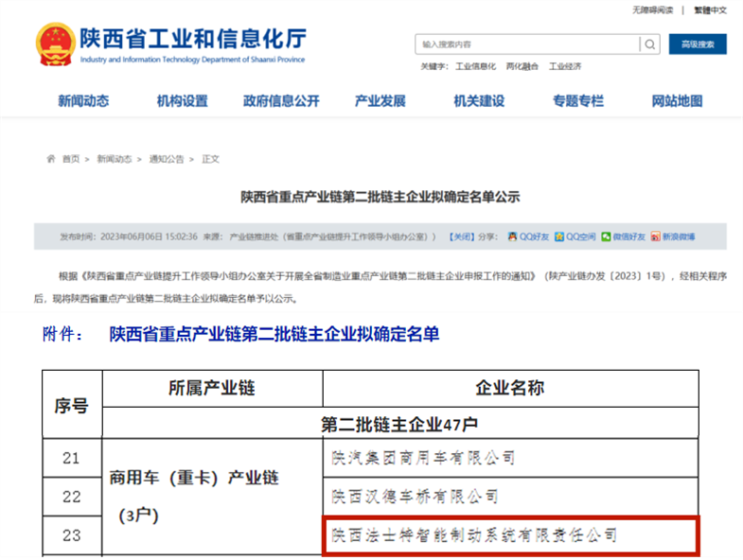Image resolution: width=743 pixels, height=560 pixels.
Task: Click cell number 23
Action: point(71,535)
